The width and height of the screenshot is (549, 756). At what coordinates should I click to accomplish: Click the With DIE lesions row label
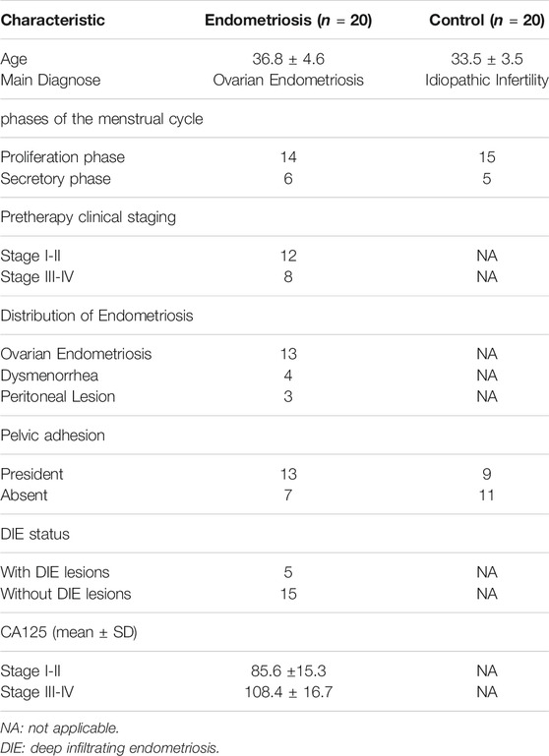click(55, 572)
